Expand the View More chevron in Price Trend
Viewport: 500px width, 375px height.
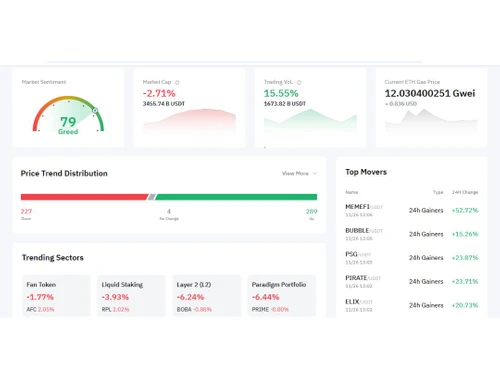pyautogui.click(x=315, y=173)
